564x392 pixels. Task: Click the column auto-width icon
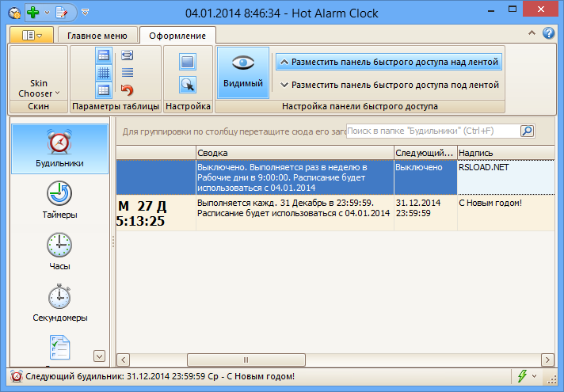128,55
